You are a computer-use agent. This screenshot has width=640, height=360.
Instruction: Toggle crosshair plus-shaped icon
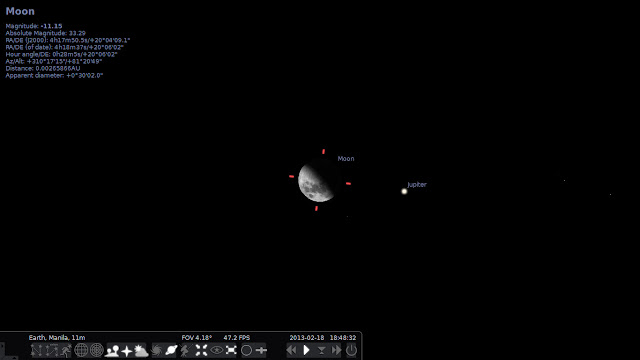click(261, 350)
